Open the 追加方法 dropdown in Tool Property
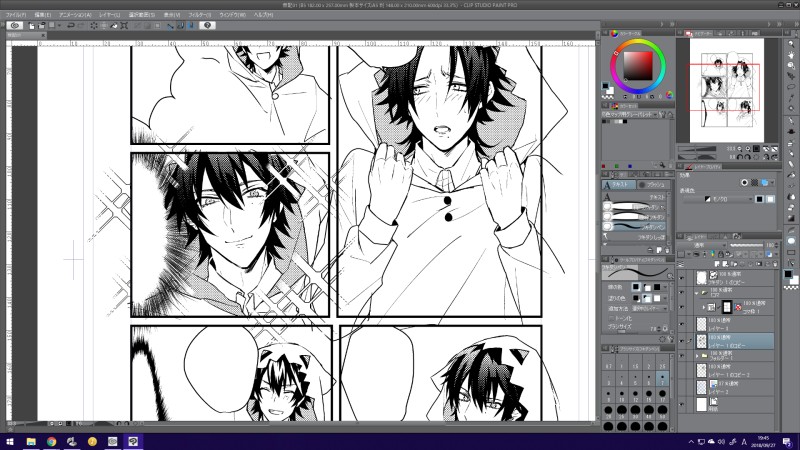This screenshot has height=450, width=800. coord(650,309)
